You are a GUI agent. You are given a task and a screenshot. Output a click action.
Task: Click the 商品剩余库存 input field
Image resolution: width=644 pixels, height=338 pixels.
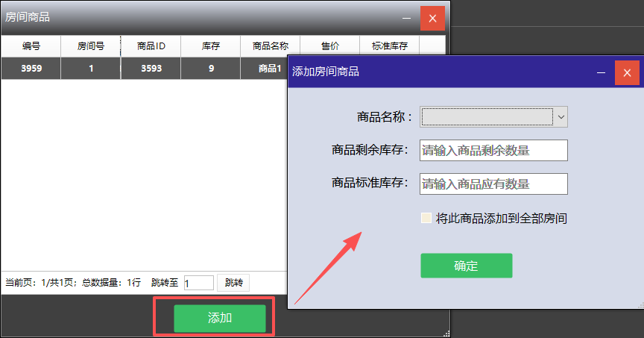coord(493,150)
